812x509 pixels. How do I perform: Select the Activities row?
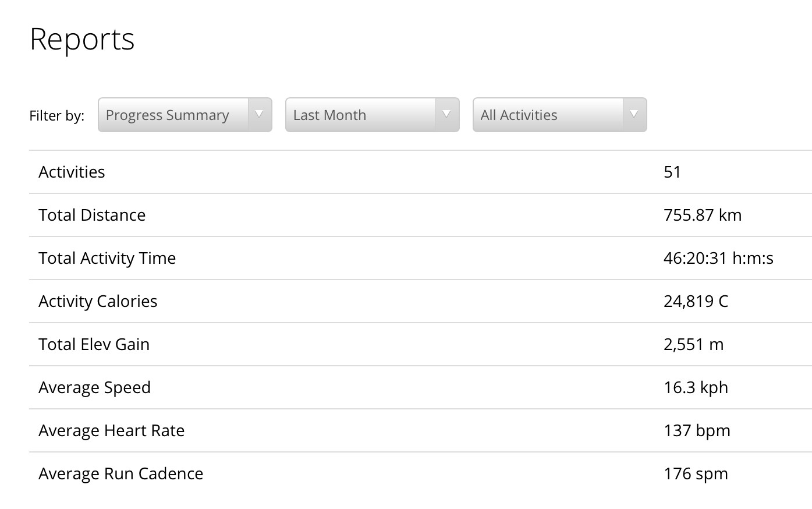click(x=420, y=172)
